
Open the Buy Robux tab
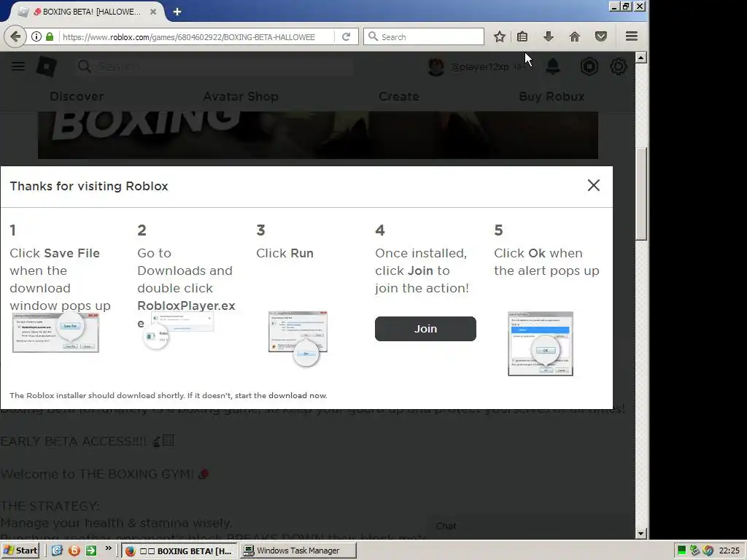[x=551, y=96]
